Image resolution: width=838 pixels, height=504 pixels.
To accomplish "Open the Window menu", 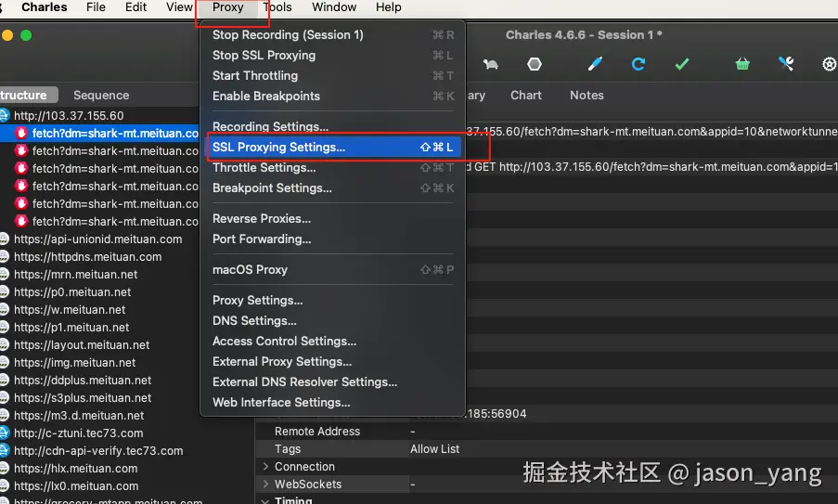I will tap(334, 7).
